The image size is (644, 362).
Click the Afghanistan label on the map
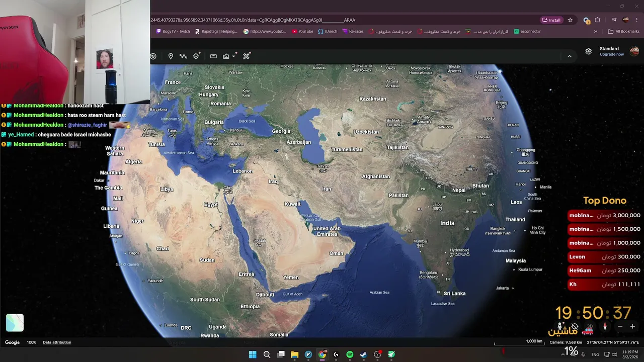[x=376, y=176]
